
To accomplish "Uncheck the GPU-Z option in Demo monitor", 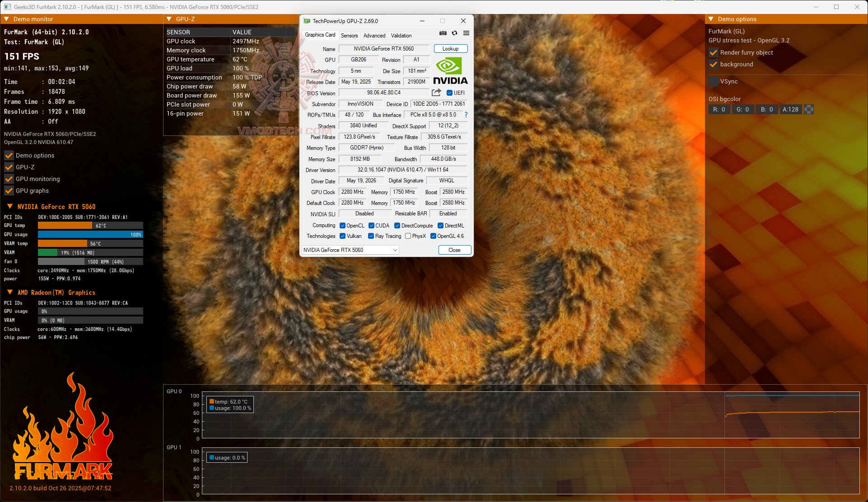I will click(x=9, y=167).
